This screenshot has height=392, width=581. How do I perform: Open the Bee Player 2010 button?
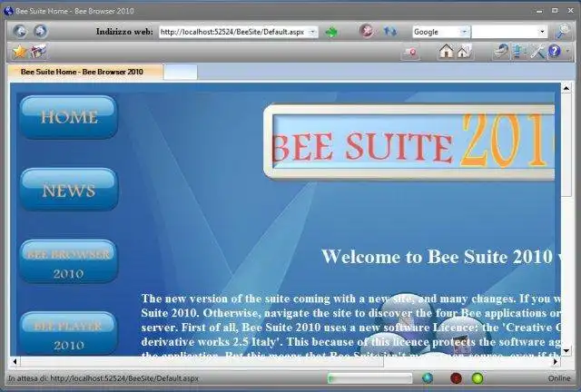[x=69, y=333]
